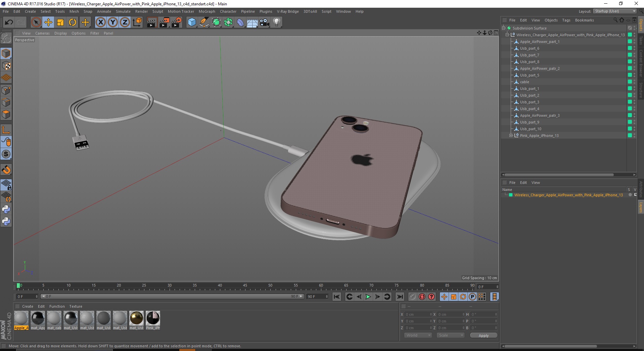644x351 pixels.
Task: Add a Subdivision Surface generator
Action: (x=216, y=22)
